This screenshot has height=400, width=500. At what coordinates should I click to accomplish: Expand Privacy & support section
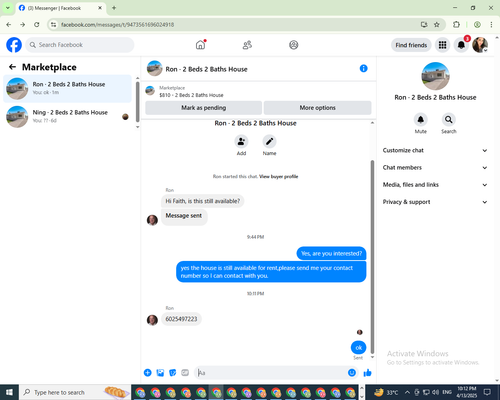click(x=435, y=202)
